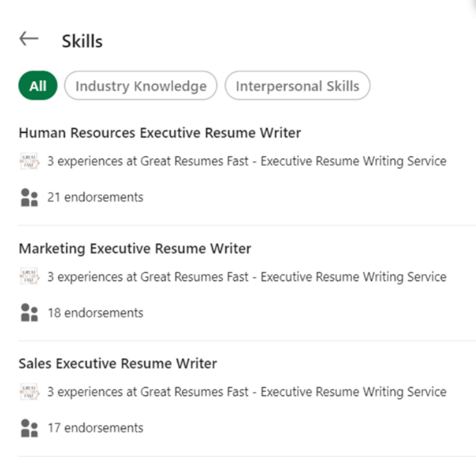Switch to Industry Knowledge filter

coord(141,85)
